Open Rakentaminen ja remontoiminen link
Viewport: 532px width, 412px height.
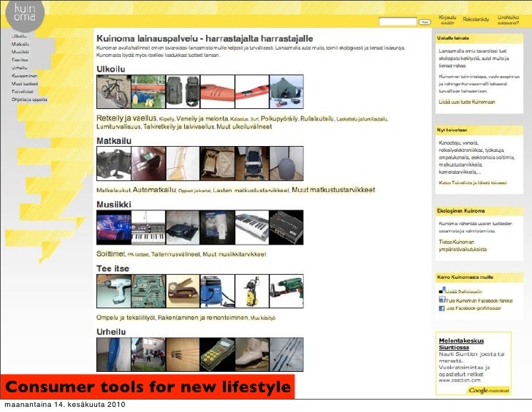coord(203,318)
